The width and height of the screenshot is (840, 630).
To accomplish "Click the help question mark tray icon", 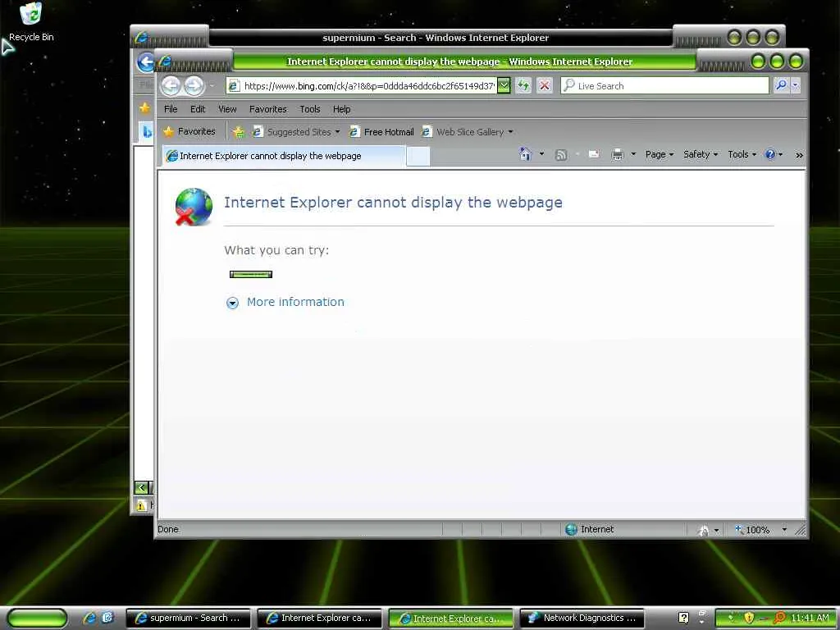I will point(683,619).
